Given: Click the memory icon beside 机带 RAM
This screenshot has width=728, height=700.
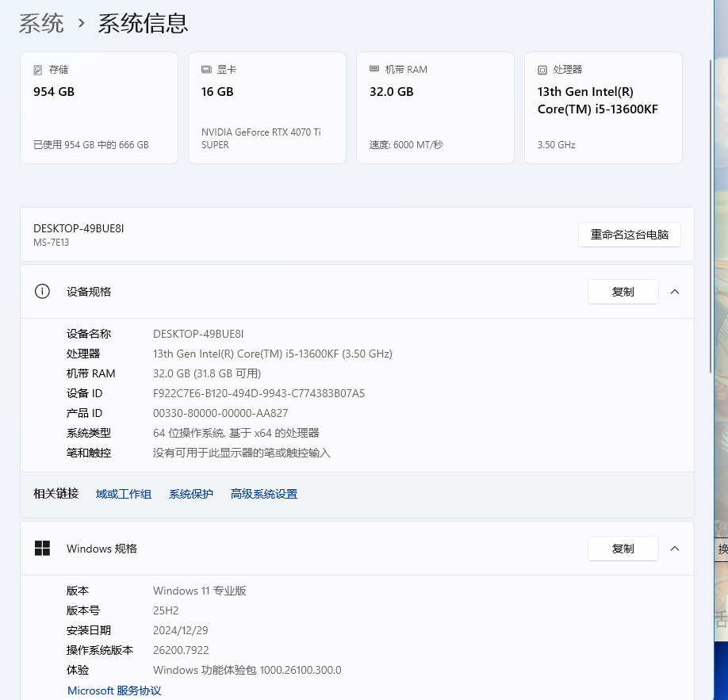Looking at the screenshot, I should tap(374, 70).
